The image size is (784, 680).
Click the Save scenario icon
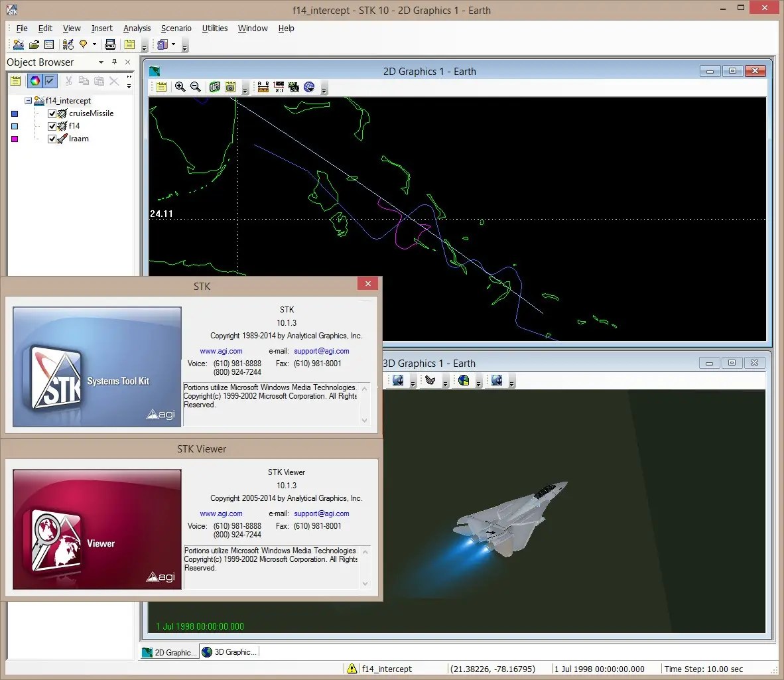point(49,44)
